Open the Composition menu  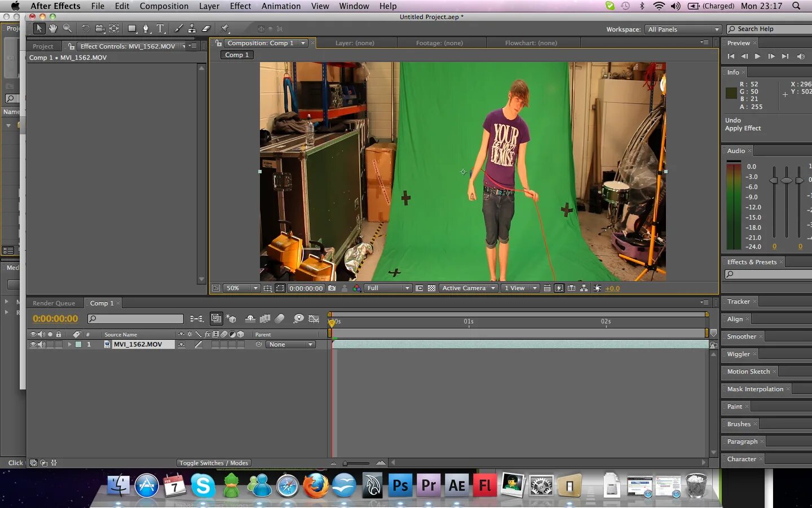click(164, 6)
